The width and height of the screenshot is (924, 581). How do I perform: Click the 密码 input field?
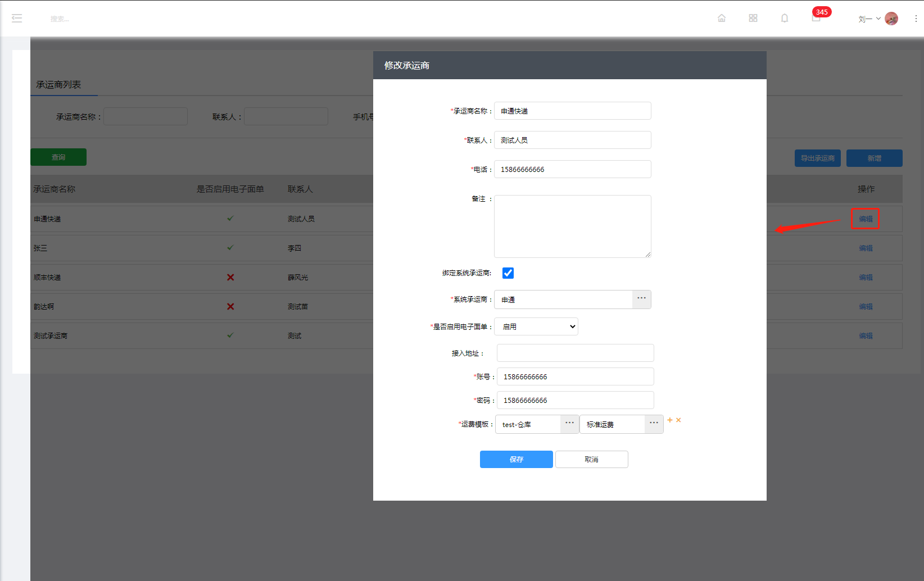click(575, 400)
